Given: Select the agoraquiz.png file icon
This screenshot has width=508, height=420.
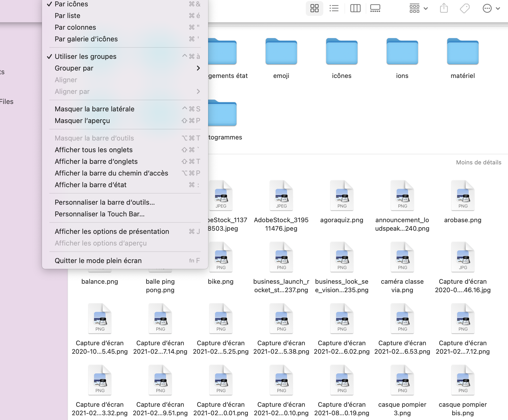Looking at the screenshot, I should click(342, 195).
